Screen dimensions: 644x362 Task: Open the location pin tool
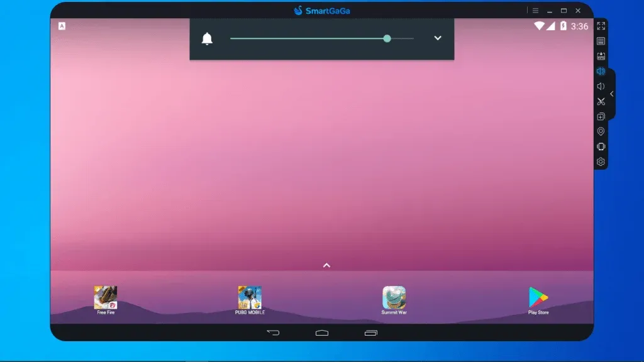coord(601,131)
